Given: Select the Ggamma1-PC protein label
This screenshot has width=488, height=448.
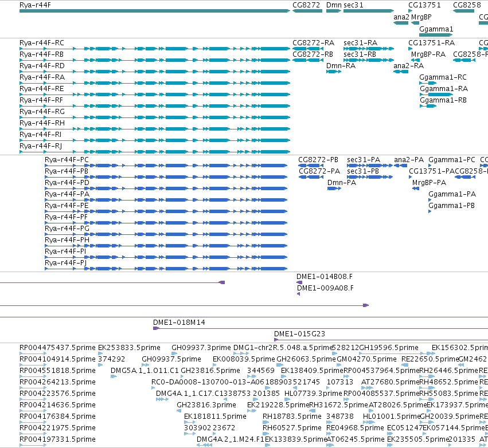Looking at the screenshot, I should pyautogui.click(x=452, y=160).
